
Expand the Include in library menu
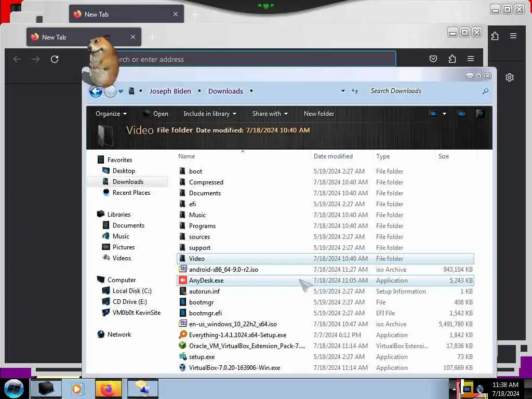click(x=210, y=114)
